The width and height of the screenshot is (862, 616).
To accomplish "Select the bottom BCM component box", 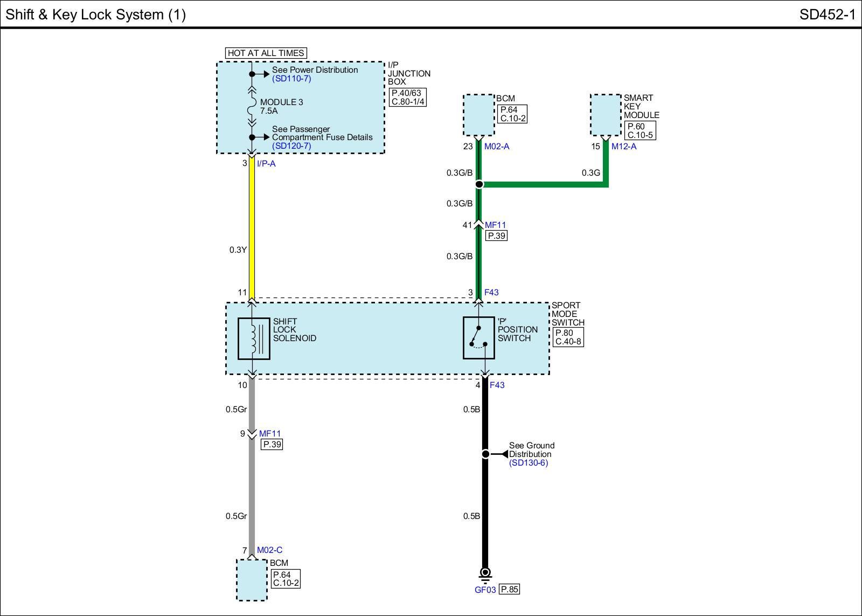I will (x=252, y=580).
